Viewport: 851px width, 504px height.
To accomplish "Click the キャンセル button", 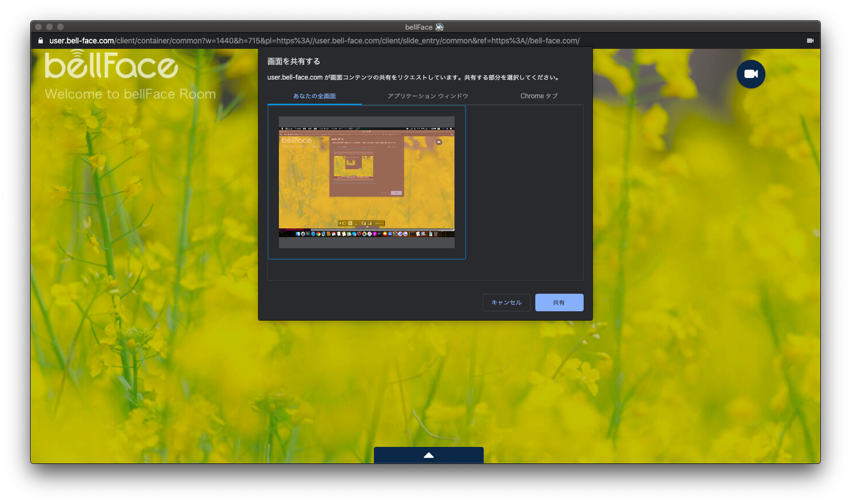I will pos(507,303).
